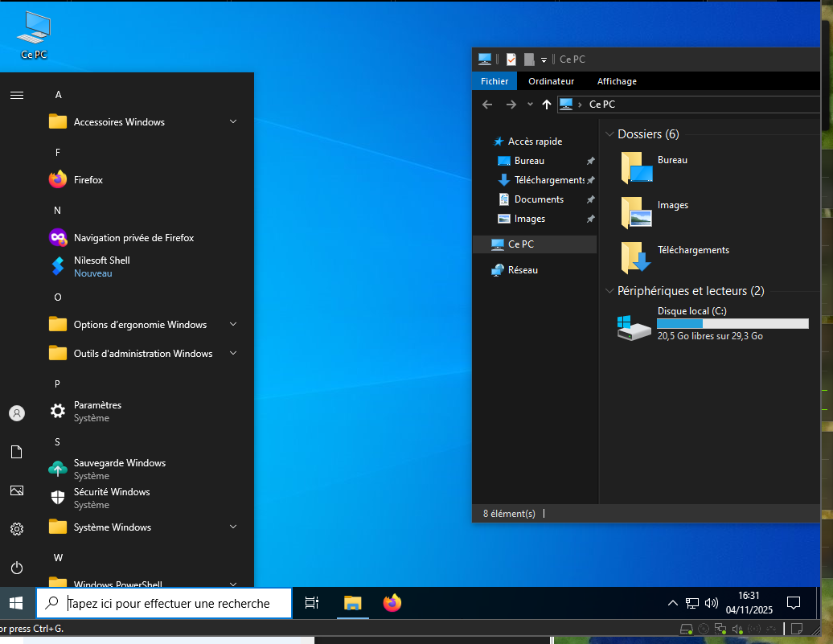Collapse the Dossiers (6) section
833x644 pixels.
pos(609,134)
